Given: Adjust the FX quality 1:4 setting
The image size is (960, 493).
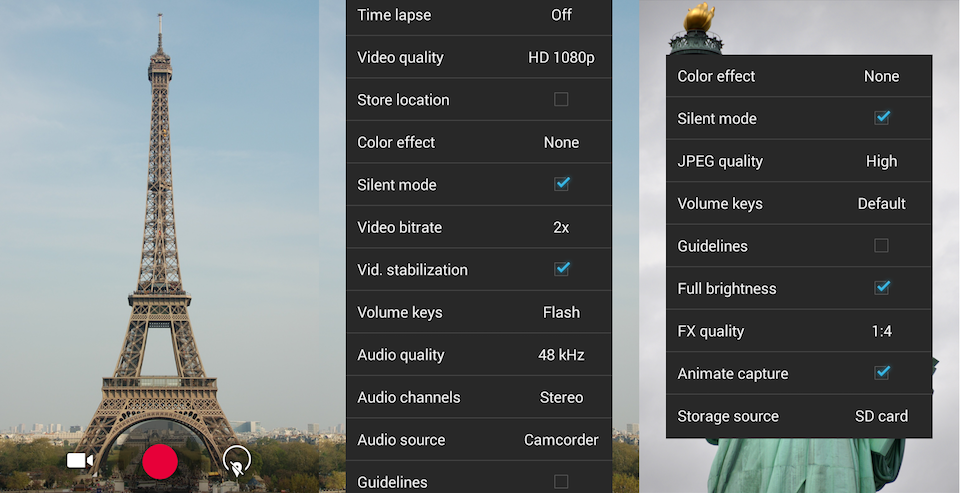Looking at the screenshot, I should click(799, 331).
